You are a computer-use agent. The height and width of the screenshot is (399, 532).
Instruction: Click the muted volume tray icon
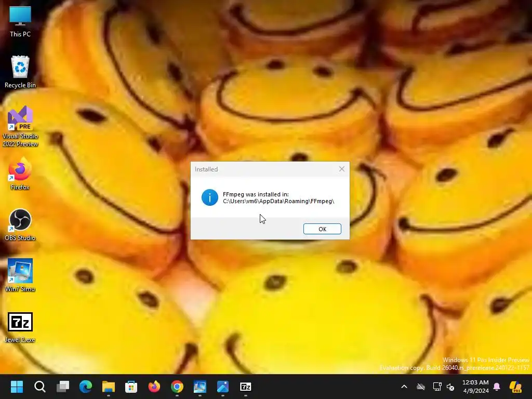tap(450, 387)
